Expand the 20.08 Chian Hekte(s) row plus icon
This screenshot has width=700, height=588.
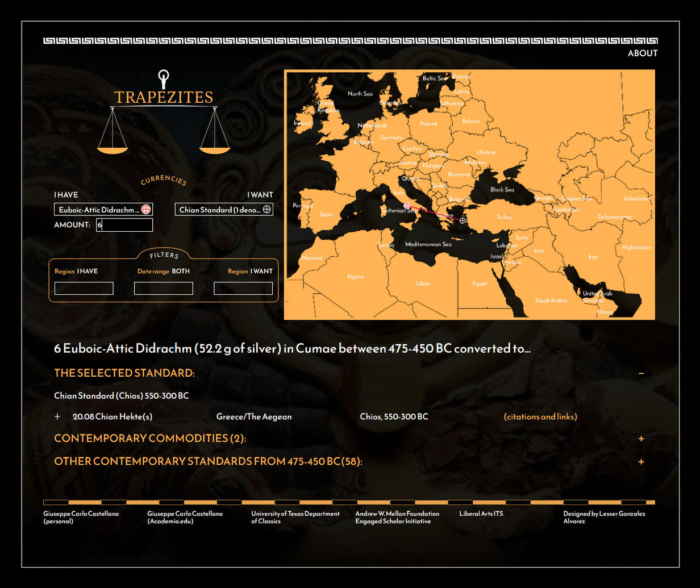pos(57,416)
